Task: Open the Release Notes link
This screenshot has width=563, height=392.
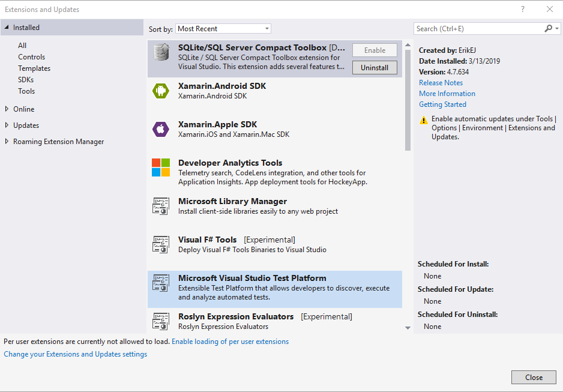Action: coord(441,83)
